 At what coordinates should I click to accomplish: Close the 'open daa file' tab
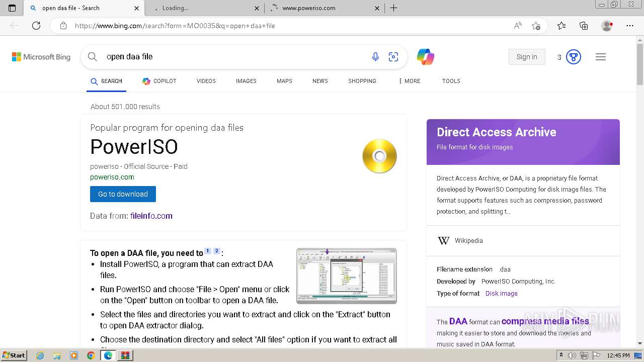(137, 8)
